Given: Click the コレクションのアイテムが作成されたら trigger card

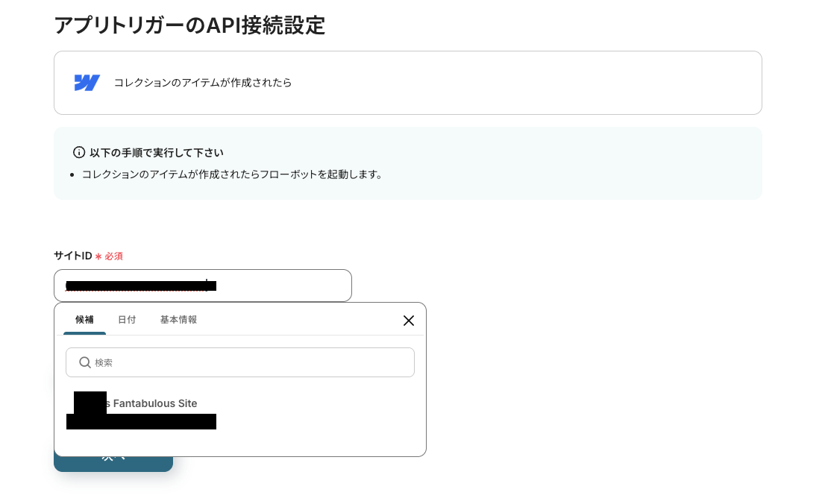Looking at the screenshot, I should [x=407, y=83].
